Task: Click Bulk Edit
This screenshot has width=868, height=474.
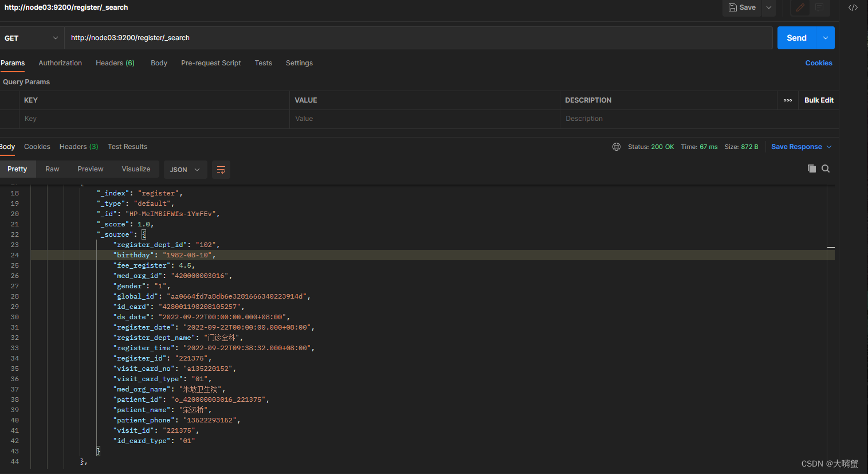Action: (x=819, y=100)
